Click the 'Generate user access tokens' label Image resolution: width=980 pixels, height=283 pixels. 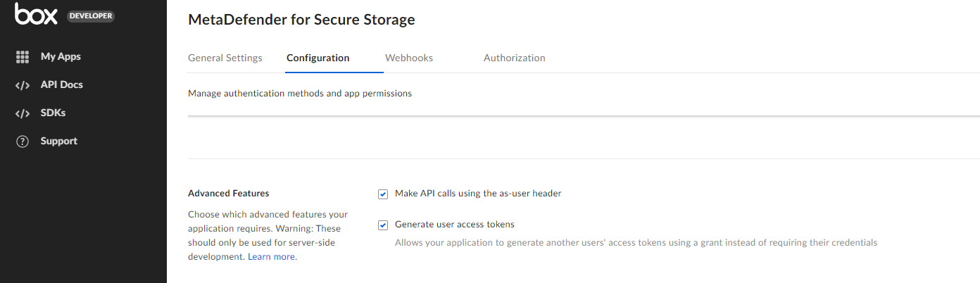click(455, 225)
